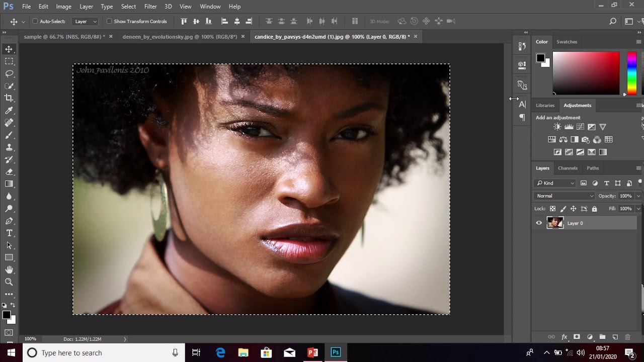Delete layer using the trash icon
644x362 pixels.
pos(627,337)
